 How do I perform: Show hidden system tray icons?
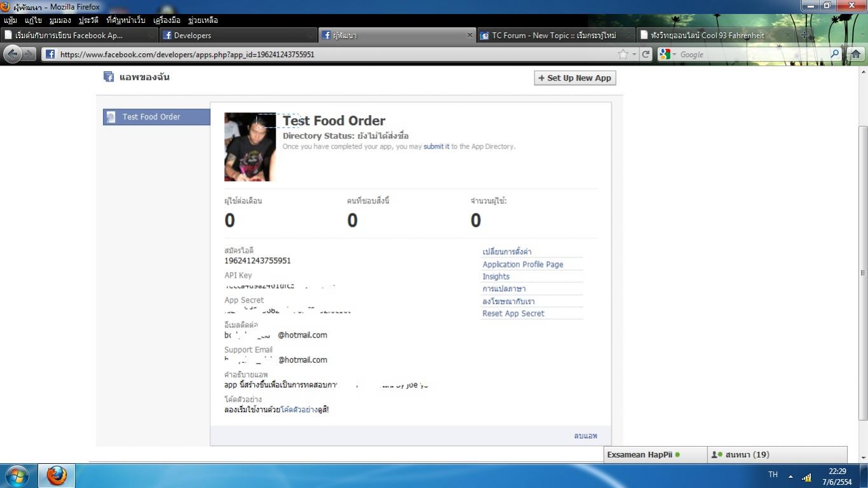click(x=790, y=477)
